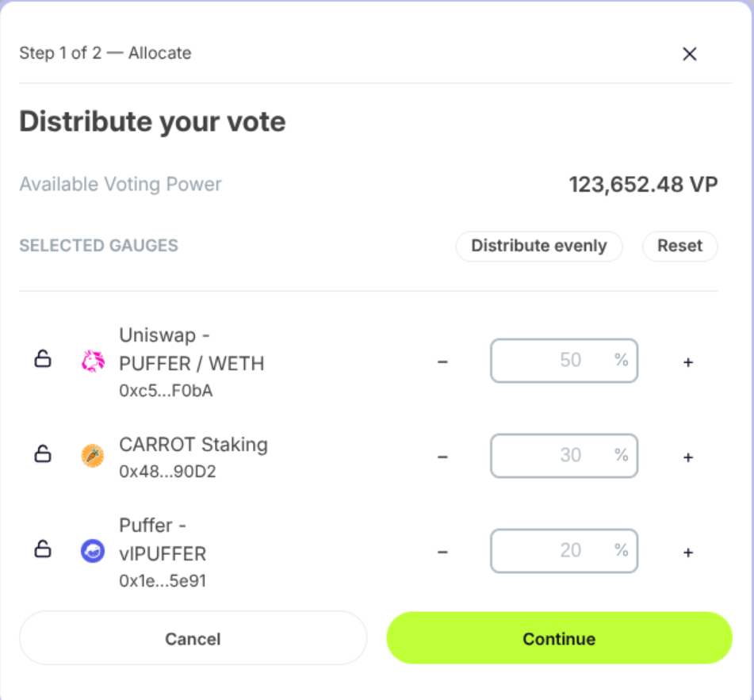Click the Uniswap unicorn gauge logo

click(90, 361)
